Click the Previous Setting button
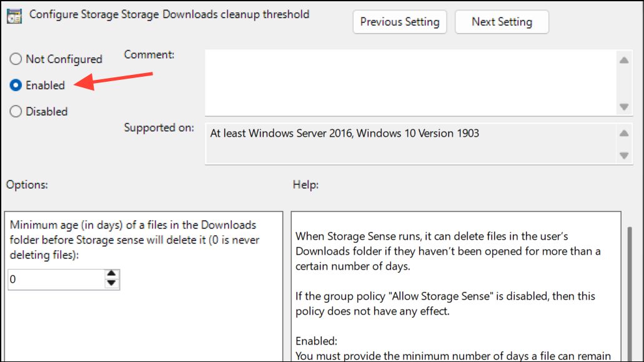Image resolution: width=644 pixels, height=362 pixels. (400, 22)
